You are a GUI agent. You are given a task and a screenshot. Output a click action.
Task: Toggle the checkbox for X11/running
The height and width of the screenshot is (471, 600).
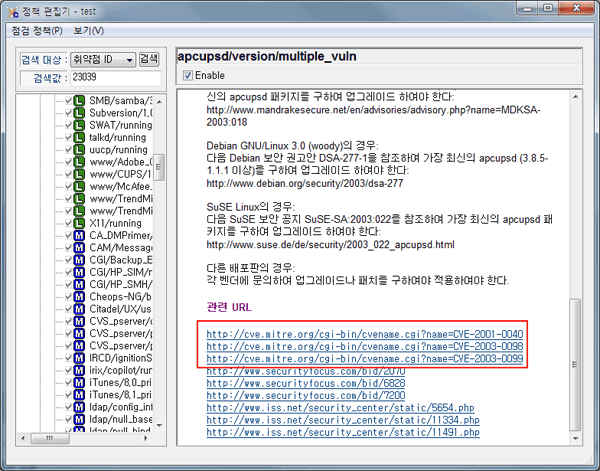click(68, 223)
